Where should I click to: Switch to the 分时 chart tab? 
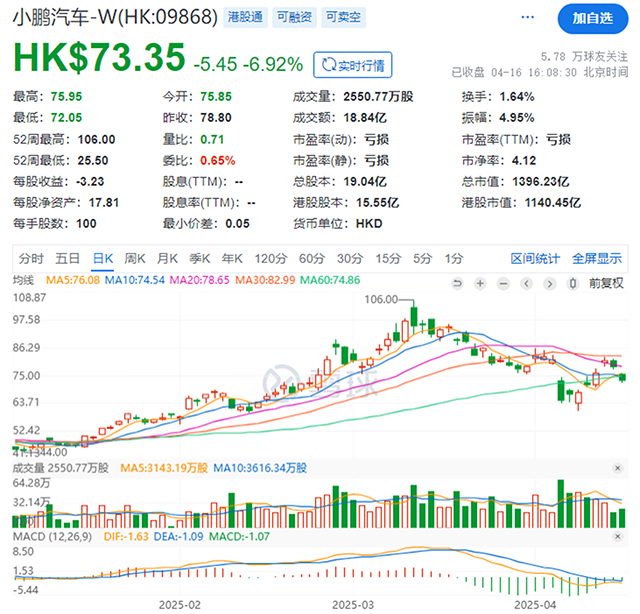click(31, 258)
